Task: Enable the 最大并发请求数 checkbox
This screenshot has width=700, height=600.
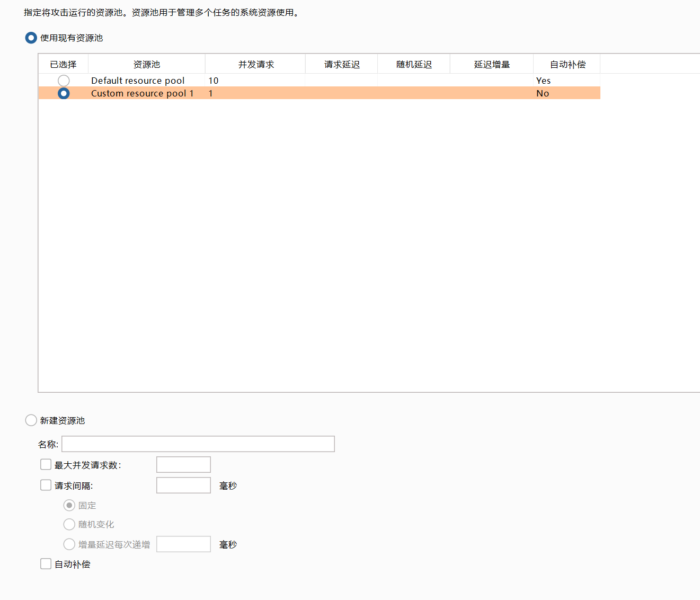Action: [x=46, y=465]
